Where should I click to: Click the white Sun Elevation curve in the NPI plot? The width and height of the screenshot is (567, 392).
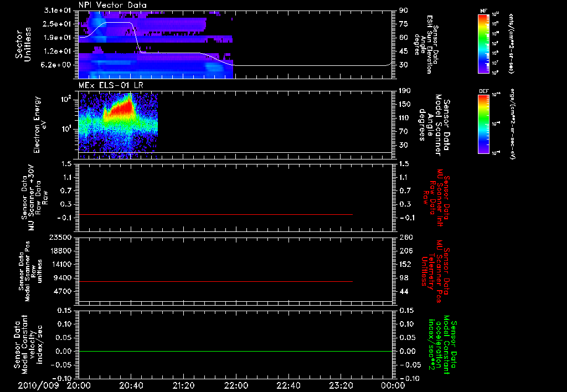click(235, 44)
